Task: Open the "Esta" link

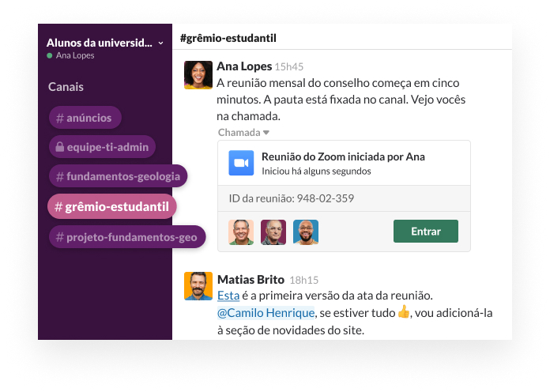Action: [x=228, y=296]
